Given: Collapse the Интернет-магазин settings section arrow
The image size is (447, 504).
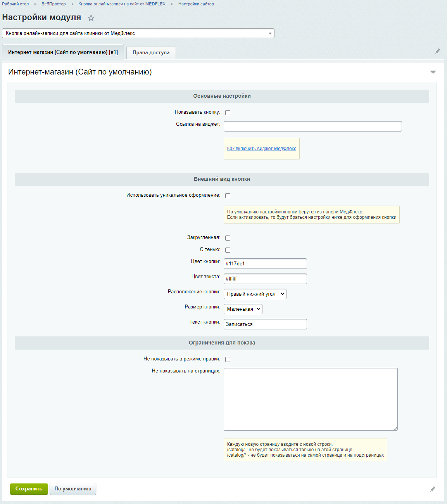Looking at the screenshot, I should [433, 72].
